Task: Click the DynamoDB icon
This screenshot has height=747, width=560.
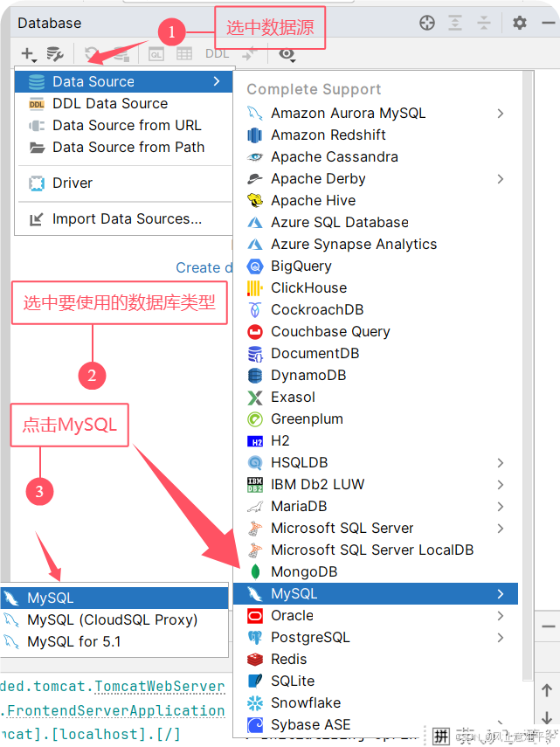Action: tap(255, 376)
